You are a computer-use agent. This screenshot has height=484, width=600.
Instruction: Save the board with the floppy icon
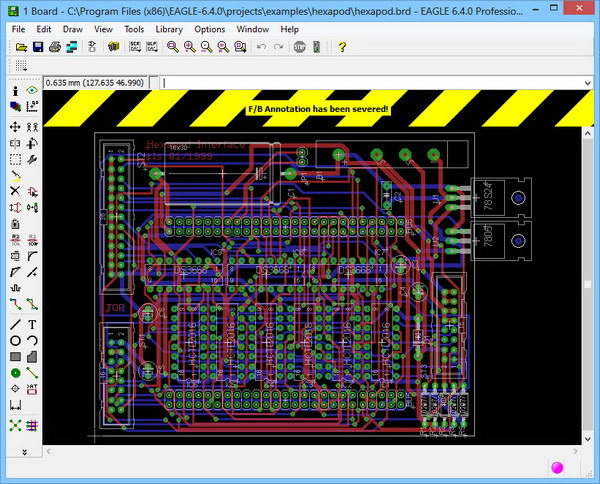pos(37,47)
